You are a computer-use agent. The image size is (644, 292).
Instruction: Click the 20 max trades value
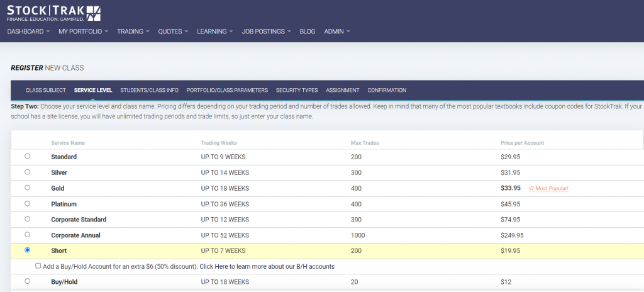[x=355, y=282]
